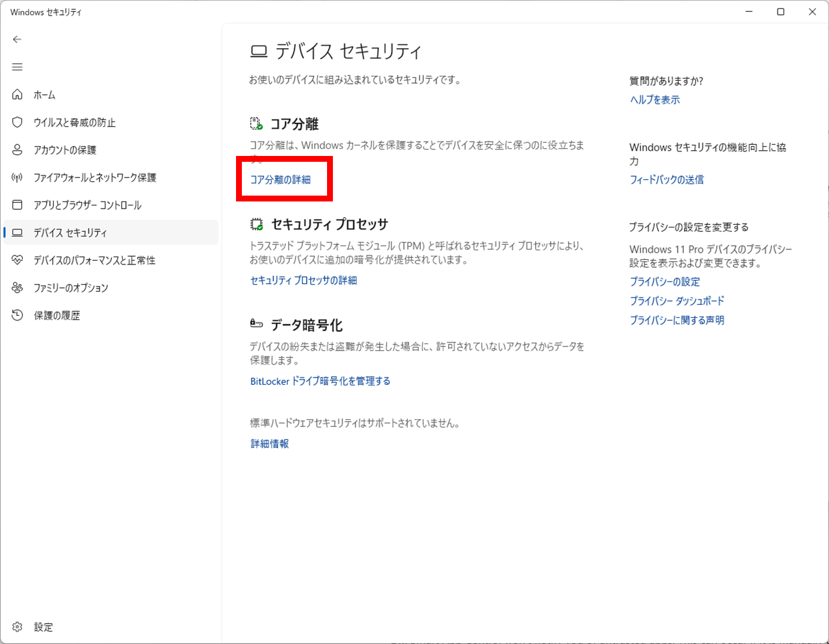Click the heart icon for デバイスのパフォーマンスと正常性

click(x=17, y=260)
